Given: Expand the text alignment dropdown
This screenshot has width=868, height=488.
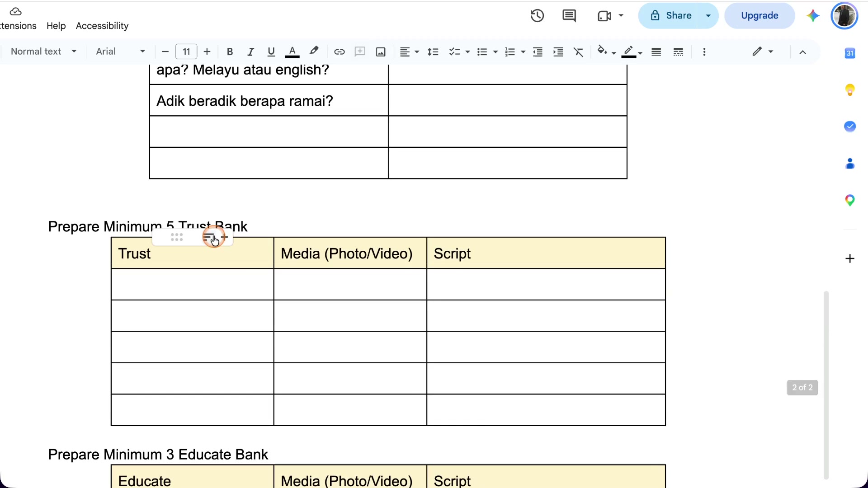Looking at the screenshot, I should point(416,52).
